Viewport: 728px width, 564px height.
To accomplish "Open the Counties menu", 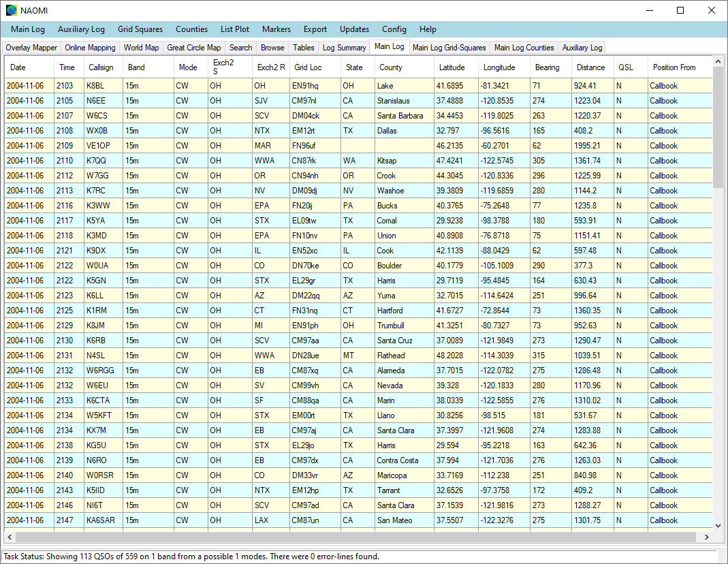I will click(x=192, y=29).
